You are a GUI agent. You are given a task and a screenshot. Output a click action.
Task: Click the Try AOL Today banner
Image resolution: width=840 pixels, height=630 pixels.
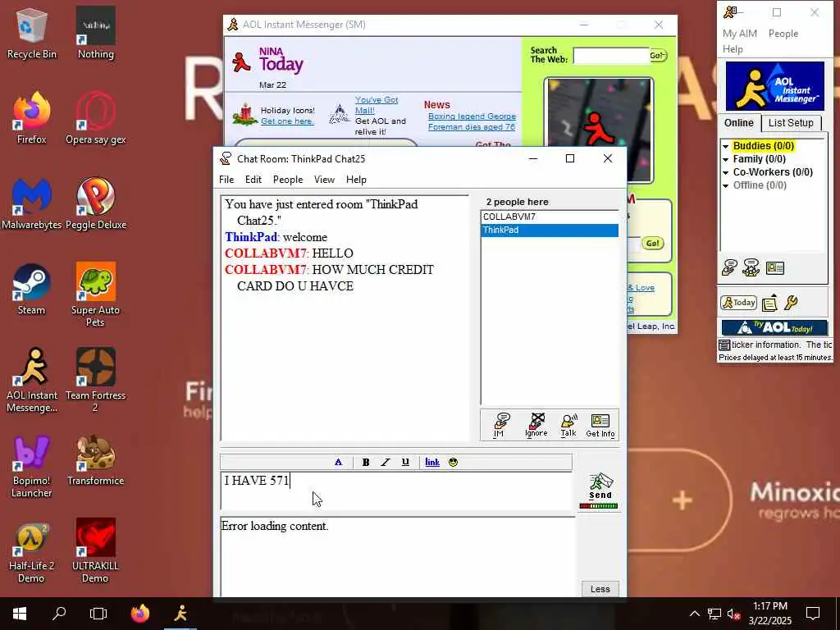(774, 327)
